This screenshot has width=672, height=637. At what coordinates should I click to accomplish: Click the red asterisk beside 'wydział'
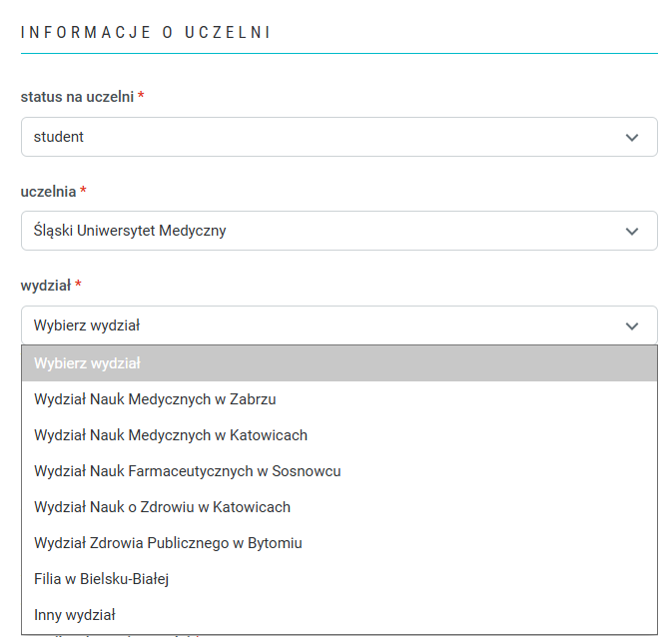tap(78, 286)
